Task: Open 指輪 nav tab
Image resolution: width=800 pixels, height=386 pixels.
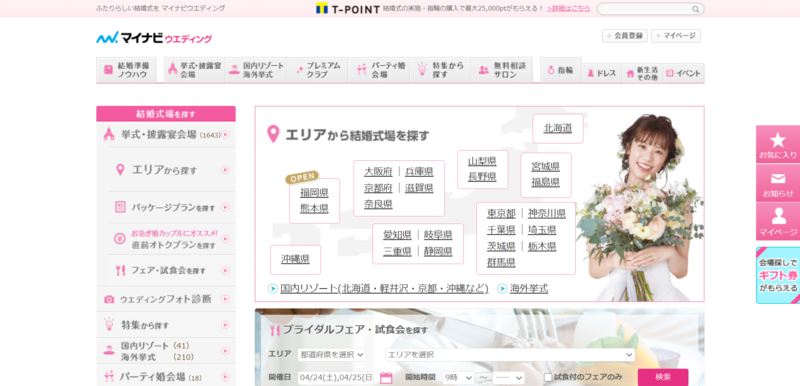Action: click(x=561, y=70)
